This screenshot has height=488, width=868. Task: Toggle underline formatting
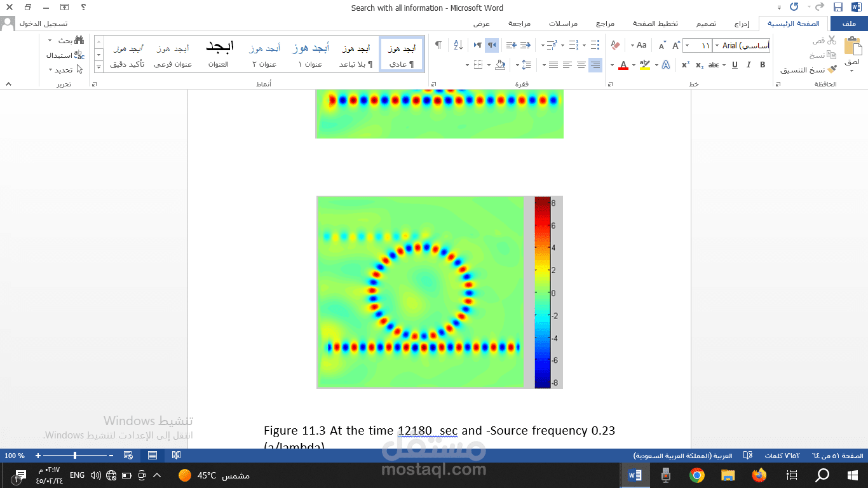tap(735, 65)
